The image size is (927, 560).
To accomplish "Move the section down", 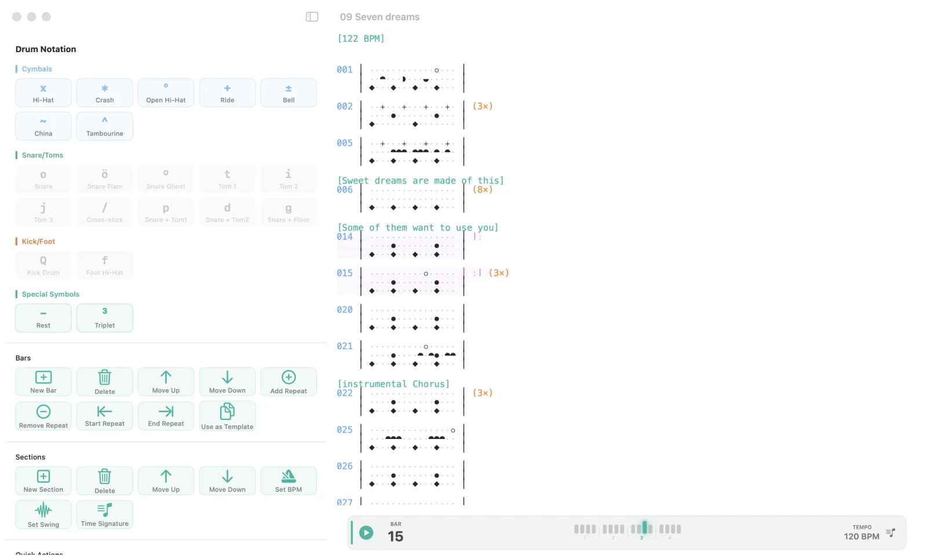I will (x=227, y=481).
